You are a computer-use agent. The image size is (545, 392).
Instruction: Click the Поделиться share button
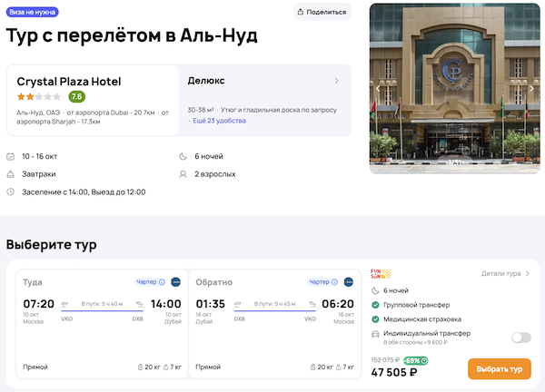[322, 12]
